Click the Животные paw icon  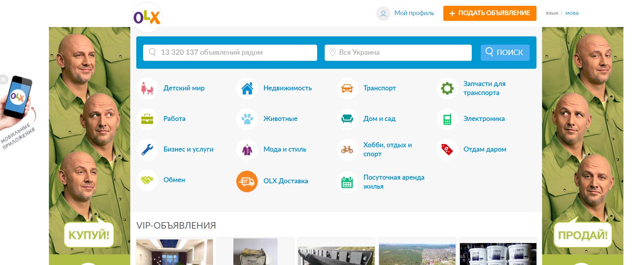tap(247, 119)
